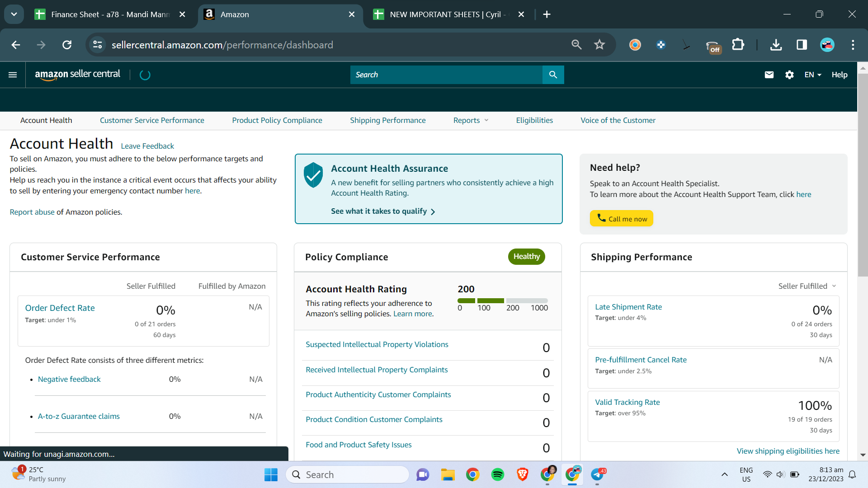Viewport: 868px width, 488px height.
Task: Open File Explorer from the taskbar
Action: [448, 474]
